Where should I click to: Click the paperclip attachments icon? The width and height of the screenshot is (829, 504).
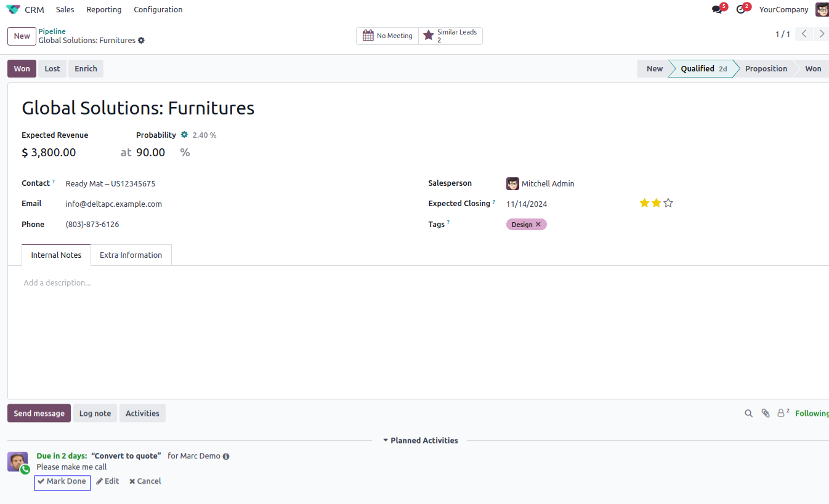766,414
